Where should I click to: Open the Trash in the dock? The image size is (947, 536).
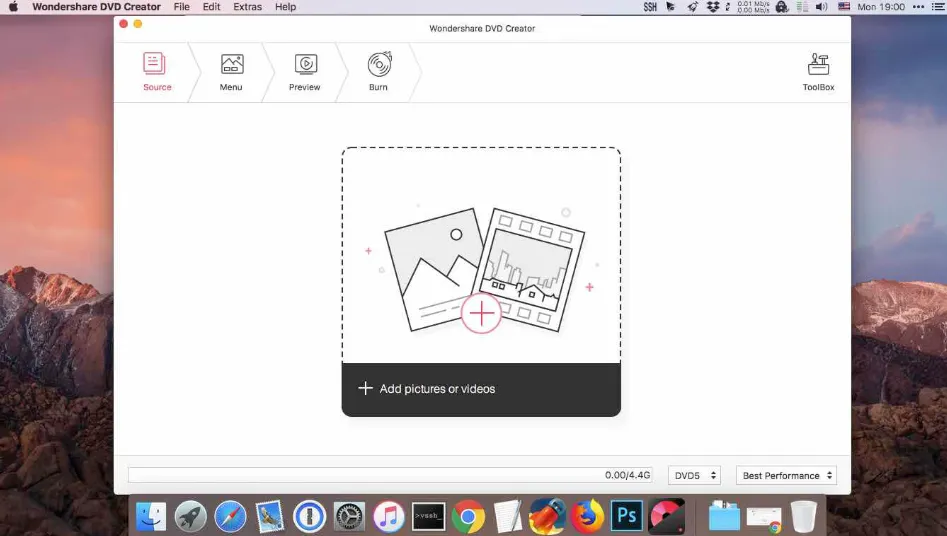coord(803,517)
